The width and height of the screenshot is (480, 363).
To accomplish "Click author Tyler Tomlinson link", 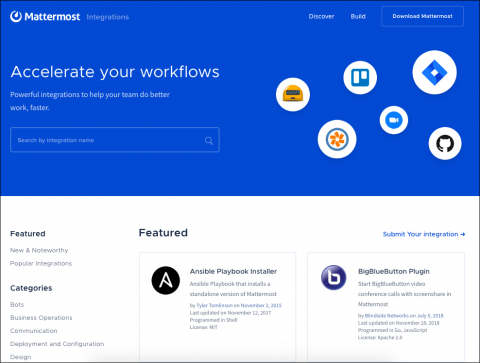I will (215, 305).
